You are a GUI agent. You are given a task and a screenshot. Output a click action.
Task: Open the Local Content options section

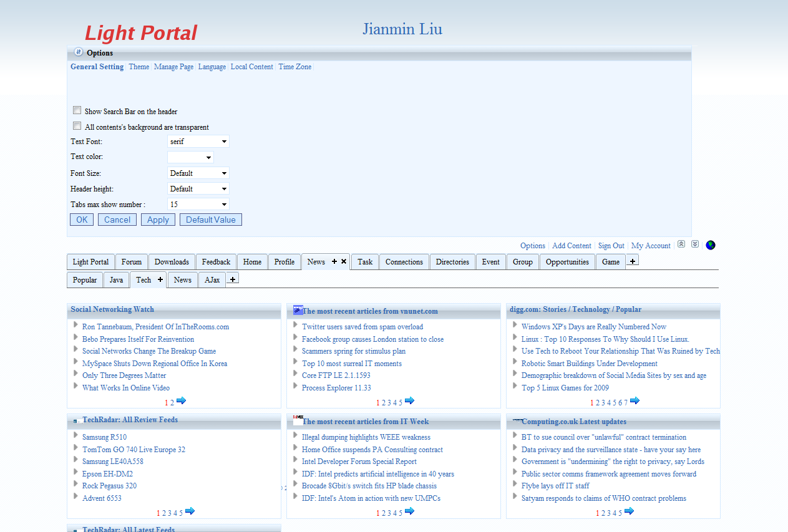[x=252, y=67]
